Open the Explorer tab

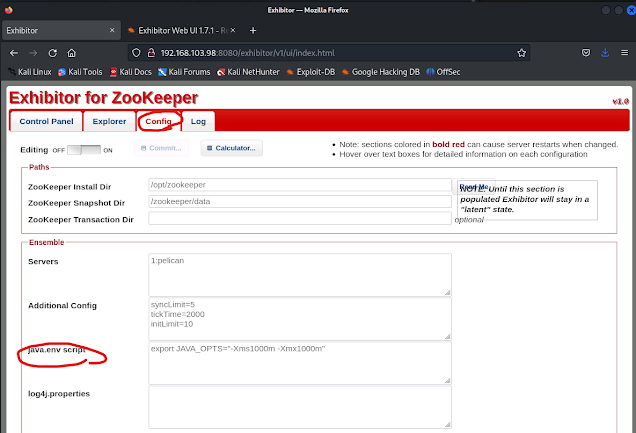[x=109, y=121]
